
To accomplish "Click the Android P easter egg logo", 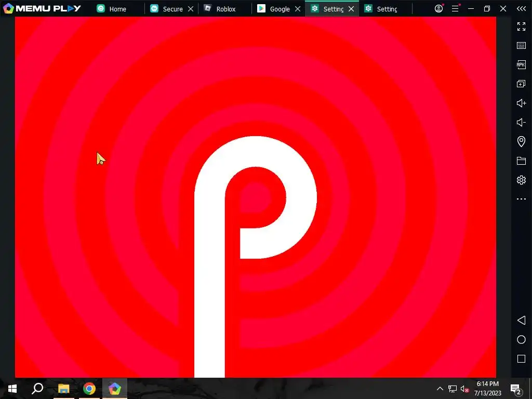I will pyautogui.click(x=256, y=256).
